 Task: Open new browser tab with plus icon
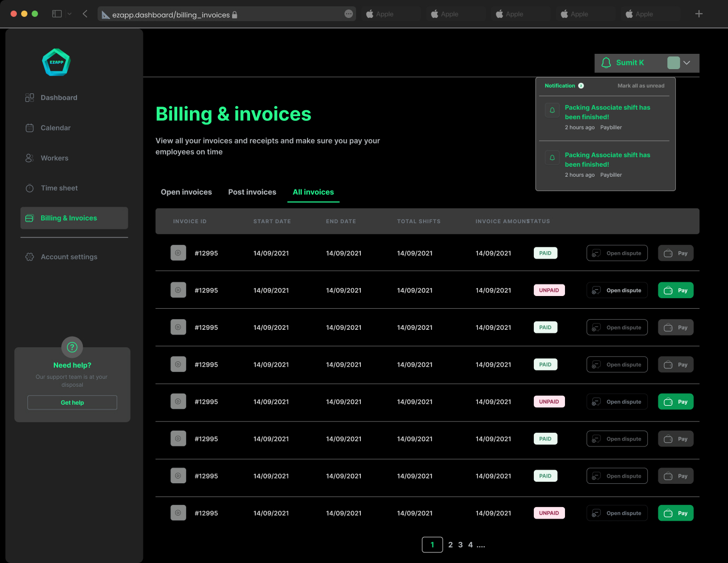coord(698,14)
